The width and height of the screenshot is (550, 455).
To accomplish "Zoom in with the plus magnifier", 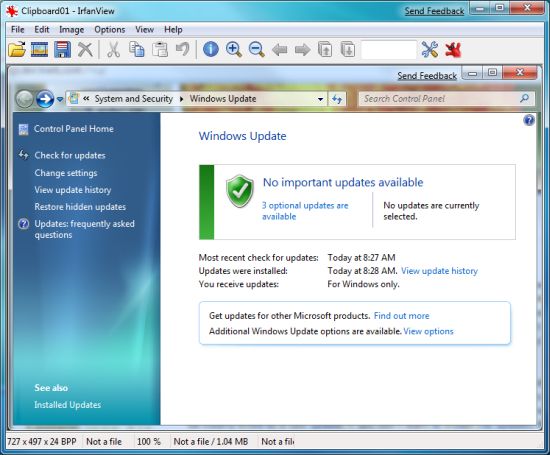I will point(234,49).
